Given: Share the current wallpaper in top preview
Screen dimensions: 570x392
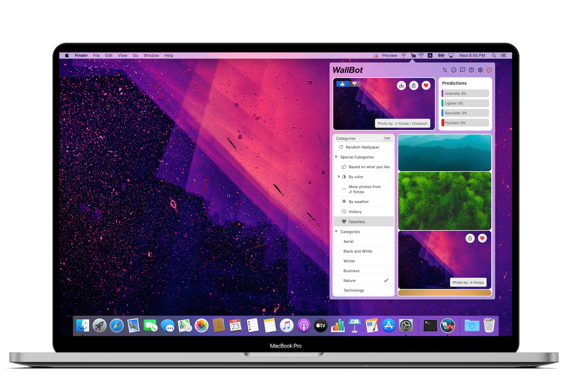Looking at the screenshot, I should point(413,86).
